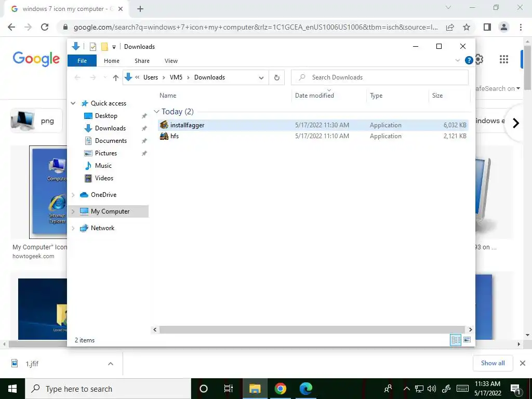The image size is (532, 399).
Task: Close the windows 7 icon tab
Action: point(121,9)
